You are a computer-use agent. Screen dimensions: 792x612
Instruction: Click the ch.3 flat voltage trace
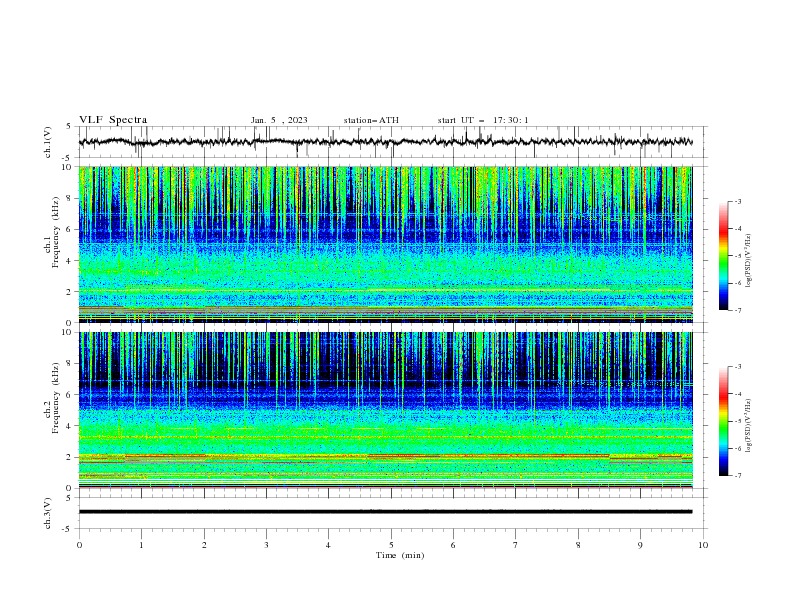click(x=385, y=512)
